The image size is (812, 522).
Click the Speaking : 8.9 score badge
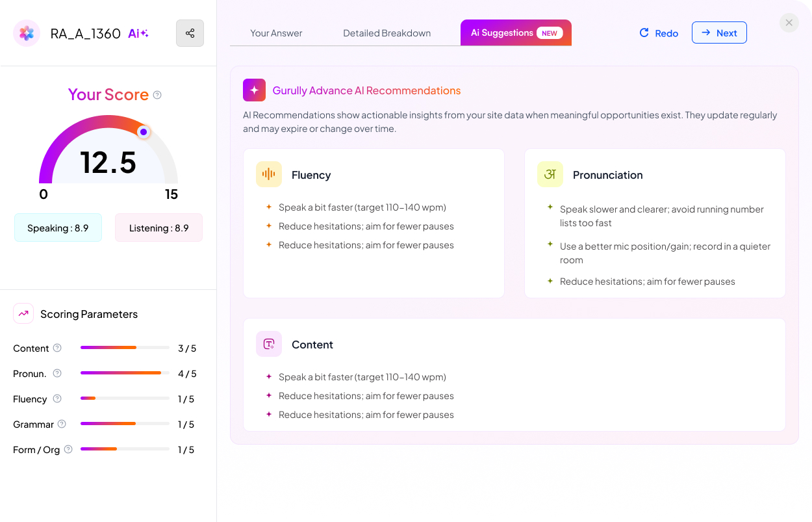58,228
